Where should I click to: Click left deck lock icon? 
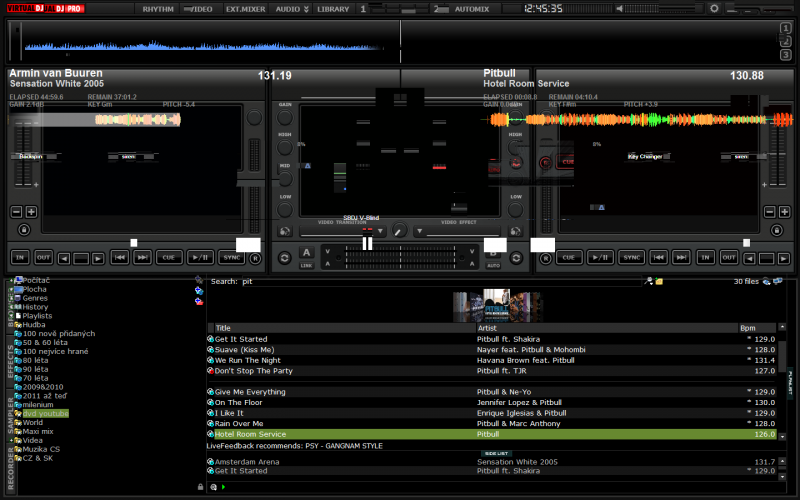pyautogui.click(x=24, y=230)
